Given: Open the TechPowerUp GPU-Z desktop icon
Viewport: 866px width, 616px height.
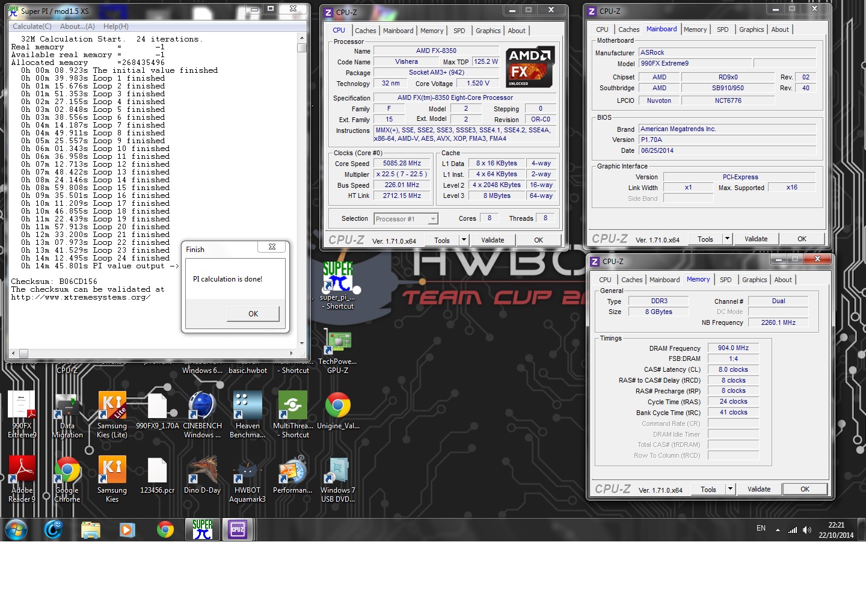Looking at the screenshot, I should 337,351.
